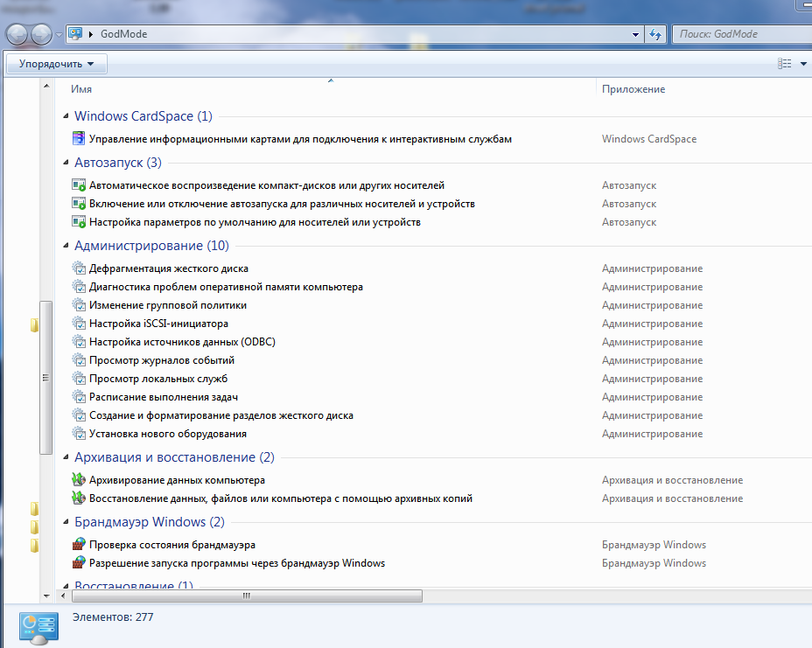The image size is (812, 648).
Task: Click the Windows CardSpace item icon
Action: point(78,138)
